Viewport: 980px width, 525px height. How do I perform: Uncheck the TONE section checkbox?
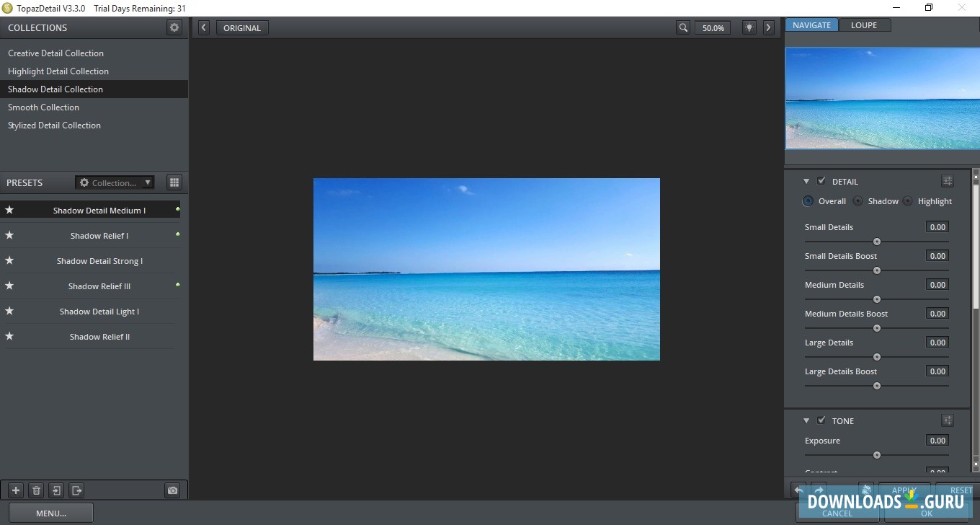tap(821, 420)
